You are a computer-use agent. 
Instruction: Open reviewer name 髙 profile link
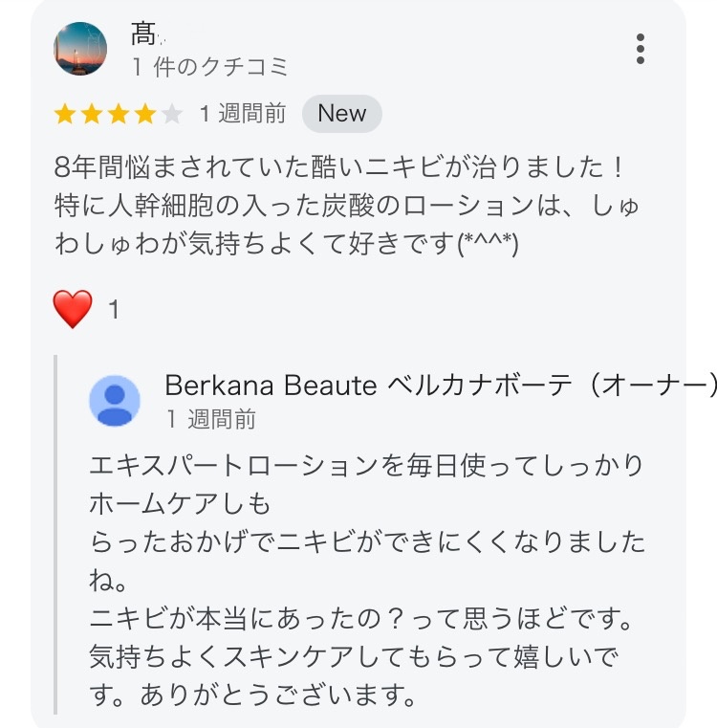pos(143,36)
